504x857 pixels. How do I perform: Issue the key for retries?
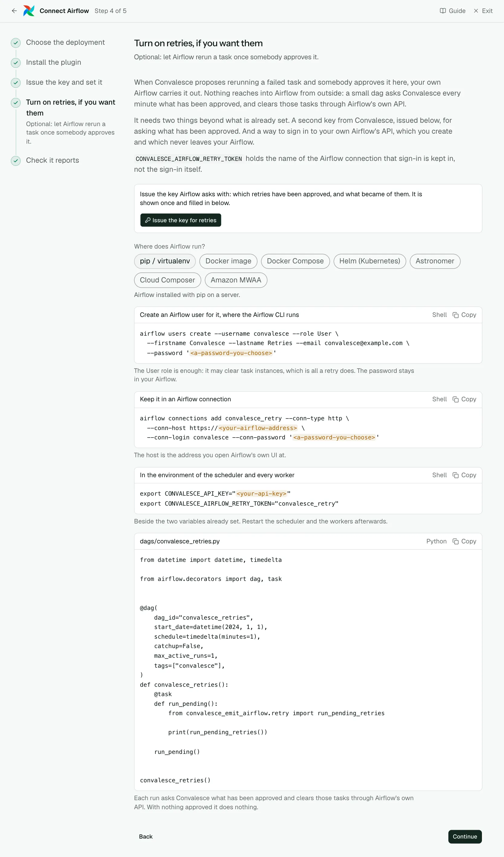[180, 220]
